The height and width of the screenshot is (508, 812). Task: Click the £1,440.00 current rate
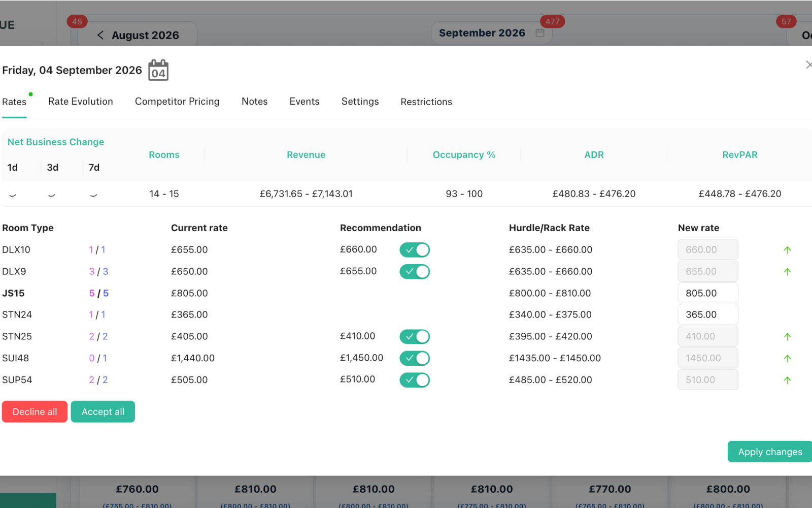193,358
